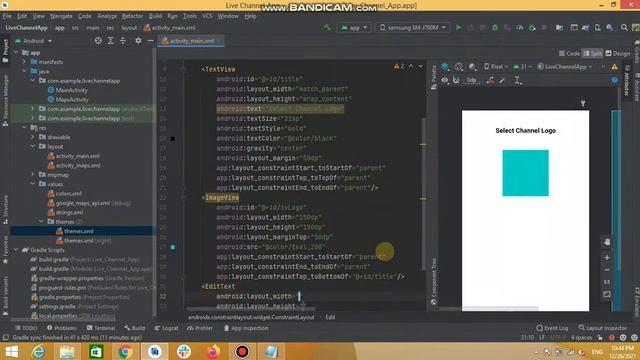Toggle view options eye icon
This screenshot has height=360, width=640.
pyautogui.click(x=444, y=80)
